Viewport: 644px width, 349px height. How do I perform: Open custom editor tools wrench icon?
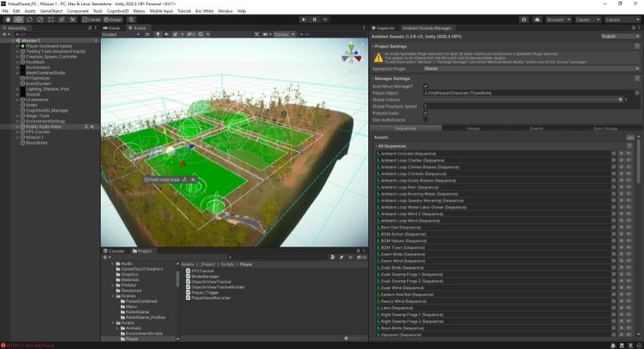[x=72, y=19]
